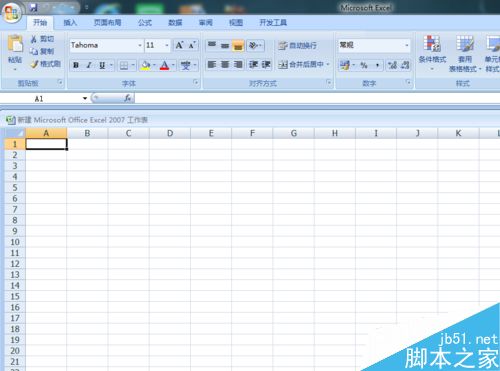500x371 pixels.
Task: Switch to the 审阅 Review tab
Action: pos(206,23)
